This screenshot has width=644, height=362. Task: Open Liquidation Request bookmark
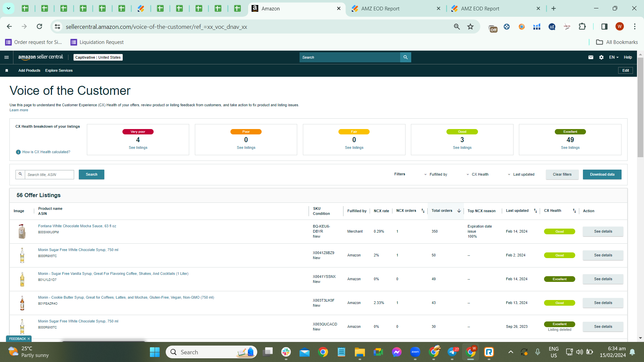point(97,42)
